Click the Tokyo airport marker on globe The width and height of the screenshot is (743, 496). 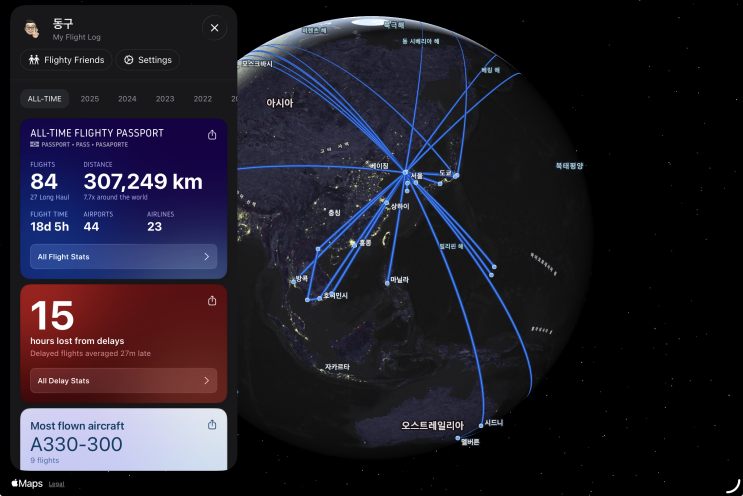[x=456, y=176]
